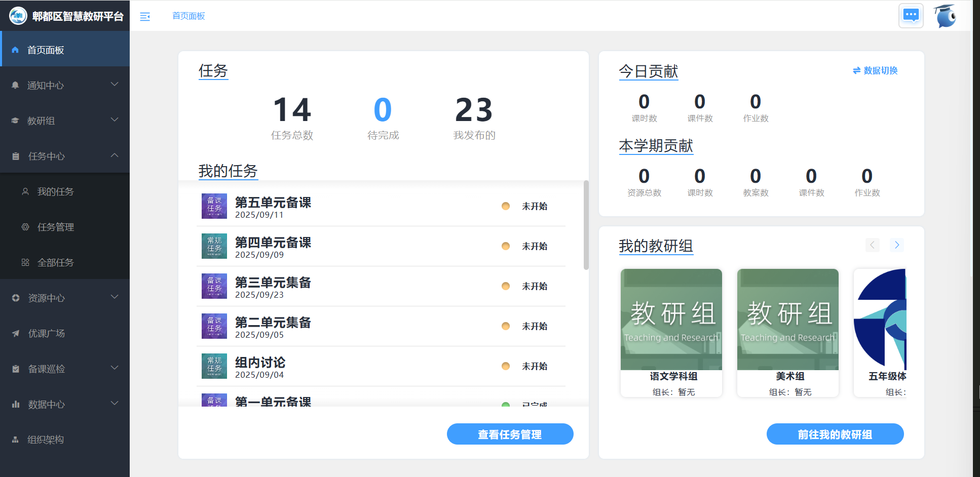The width and height of the screenshot is (980, 477).
Task: Click the platform logo in sidebar header
Action: 18,16
